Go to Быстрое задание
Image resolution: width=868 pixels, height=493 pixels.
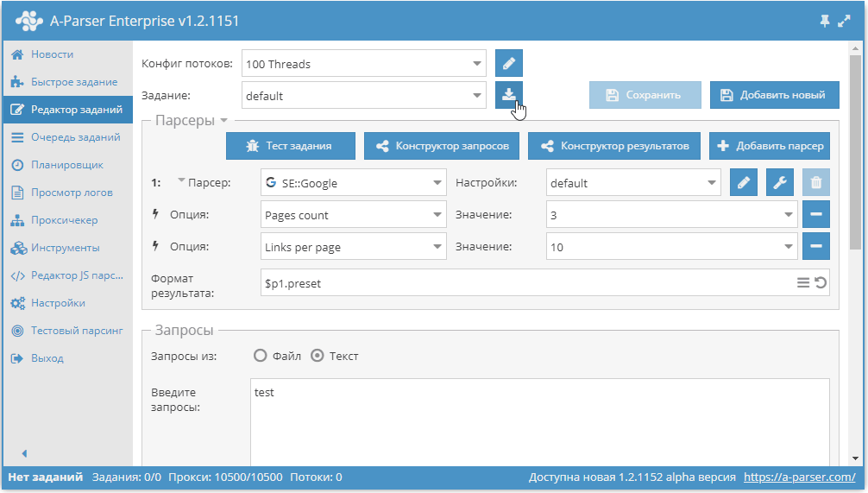coord(67,82)
